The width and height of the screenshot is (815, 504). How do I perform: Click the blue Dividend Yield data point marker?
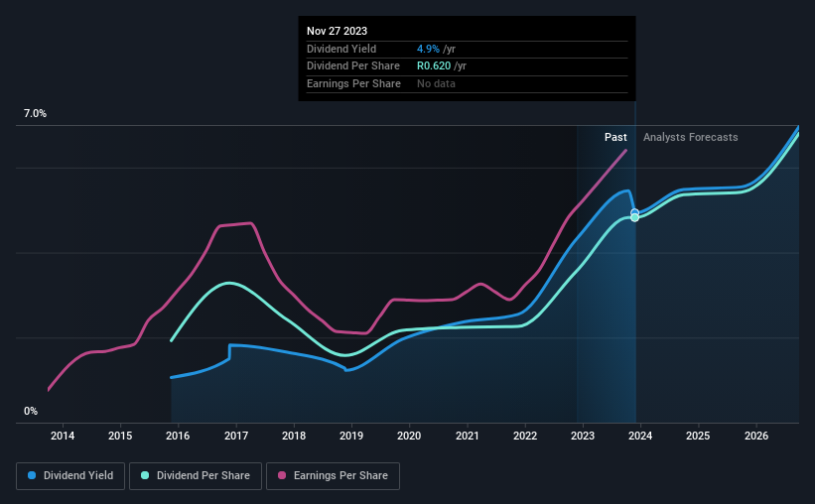(x=634, y=212)
